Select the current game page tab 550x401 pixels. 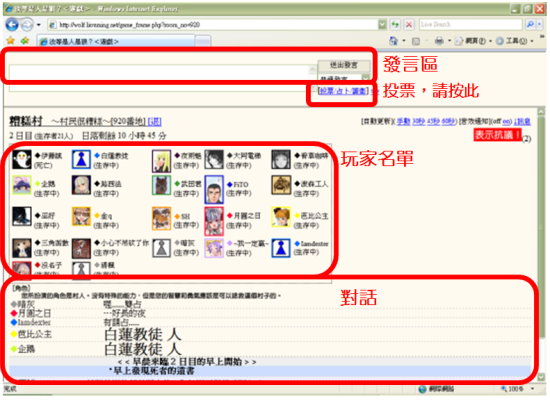pyautogui.click(x=116, y=41)
